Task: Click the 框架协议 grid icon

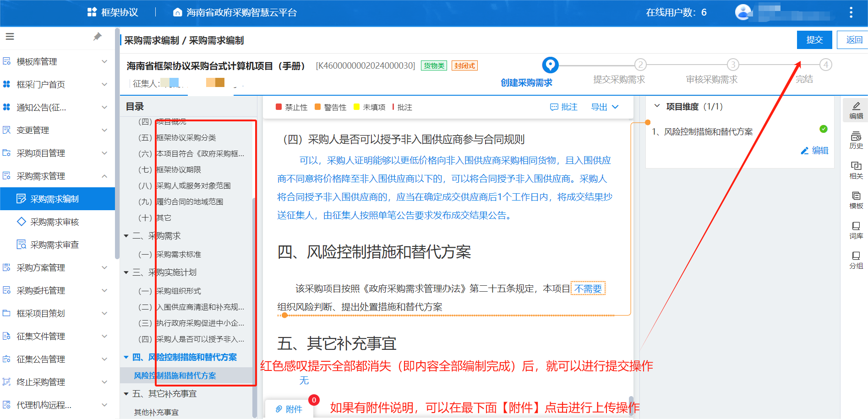Action: pos(92,12)
